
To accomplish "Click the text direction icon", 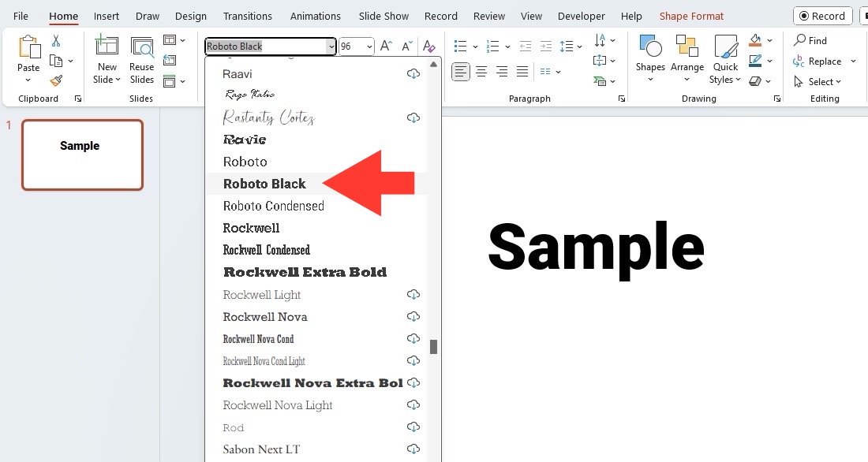I will [x=600, y=40].
